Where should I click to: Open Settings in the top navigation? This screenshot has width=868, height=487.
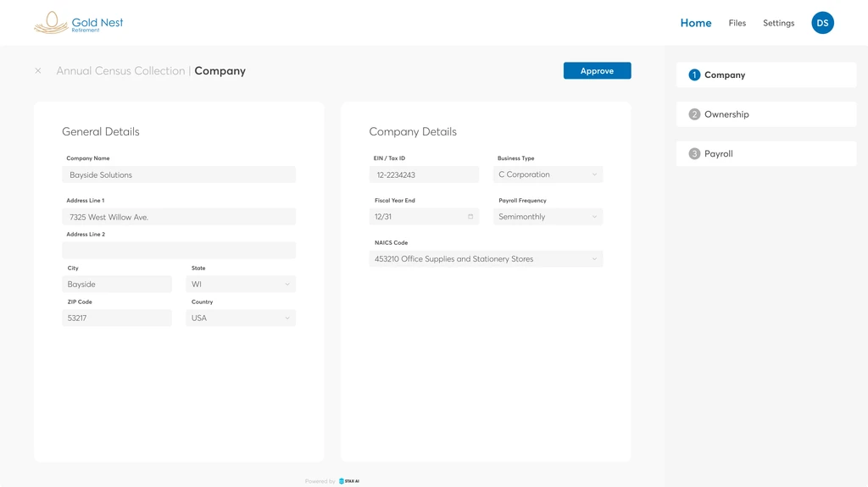(778, 23)
